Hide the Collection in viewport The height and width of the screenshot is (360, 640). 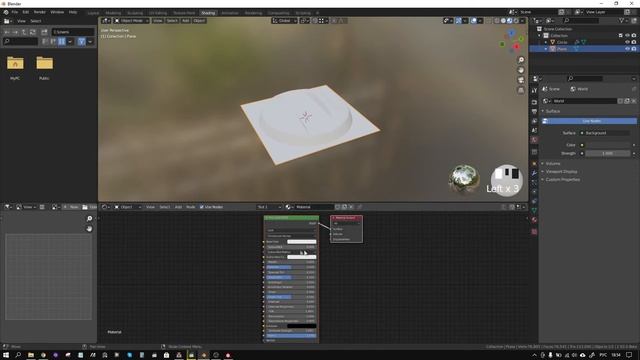point(627,36)
